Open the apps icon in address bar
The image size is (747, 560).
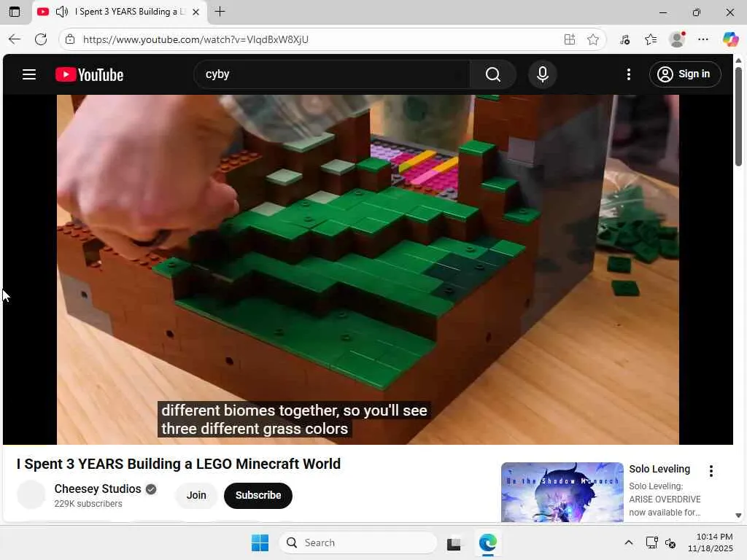569,39
